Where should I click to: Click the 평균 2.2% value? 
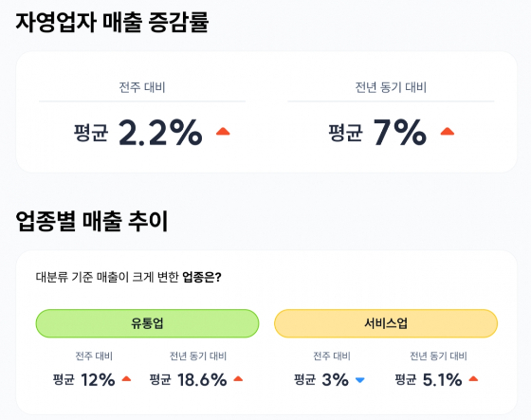pyautogui.click(x=138, y=132)
